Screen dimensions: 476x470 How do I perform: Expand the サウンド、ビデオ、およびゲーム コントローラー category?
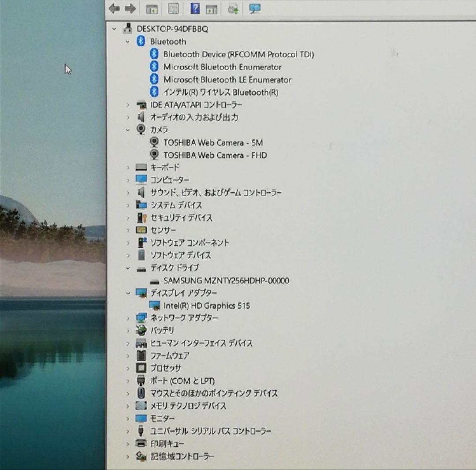click(128, 193)
